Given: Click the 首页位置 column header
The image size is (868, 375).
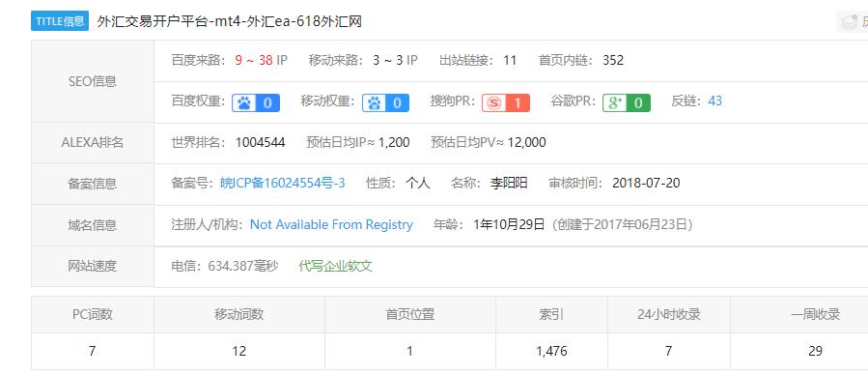Looking at the screenshot, I should pyautogui.click(x=410, y=315).
